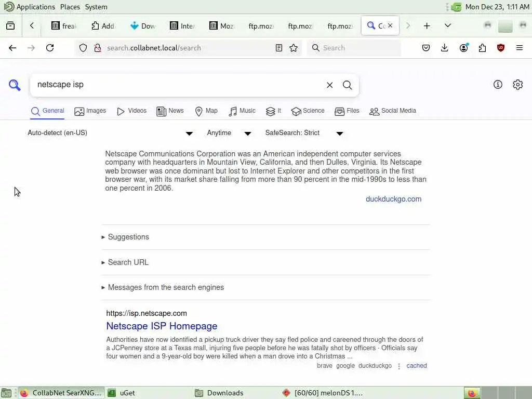
Task: Open Netscape ISP Homepage result
Action: 162,326
